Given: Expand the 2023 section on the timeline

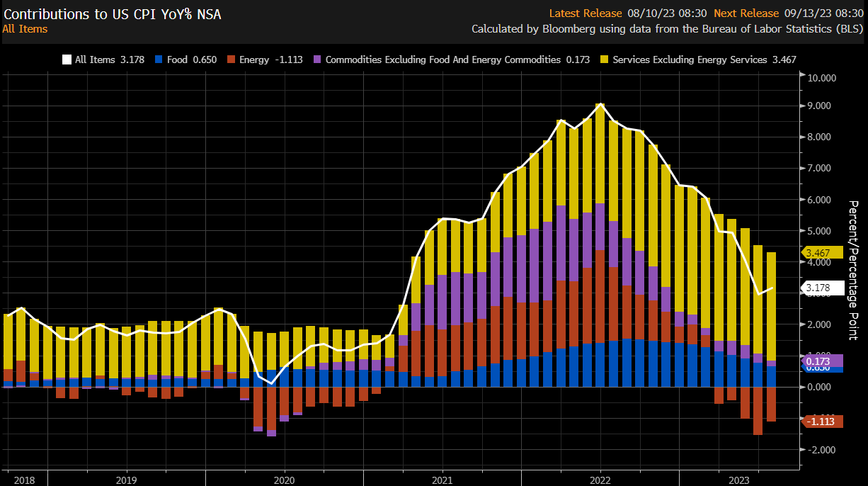Looking at the screenshot, I should coord(738,480).
